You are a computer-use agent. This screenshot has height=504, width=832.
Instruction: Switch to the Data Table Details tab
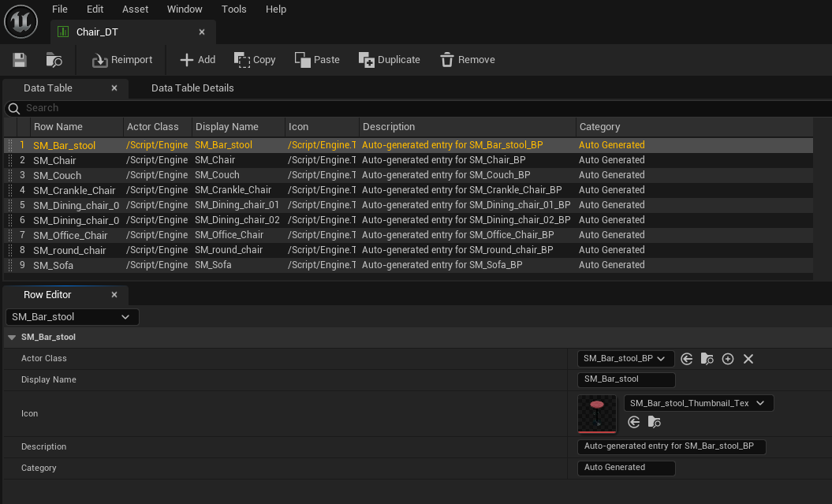coord(192,88)
